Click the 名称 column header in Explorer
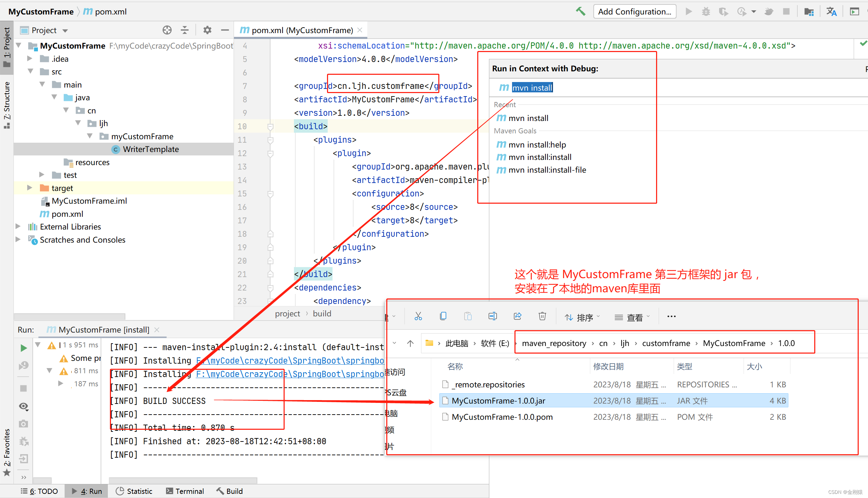Viewport: 868px width, 498px height. (x=455, y=366)
